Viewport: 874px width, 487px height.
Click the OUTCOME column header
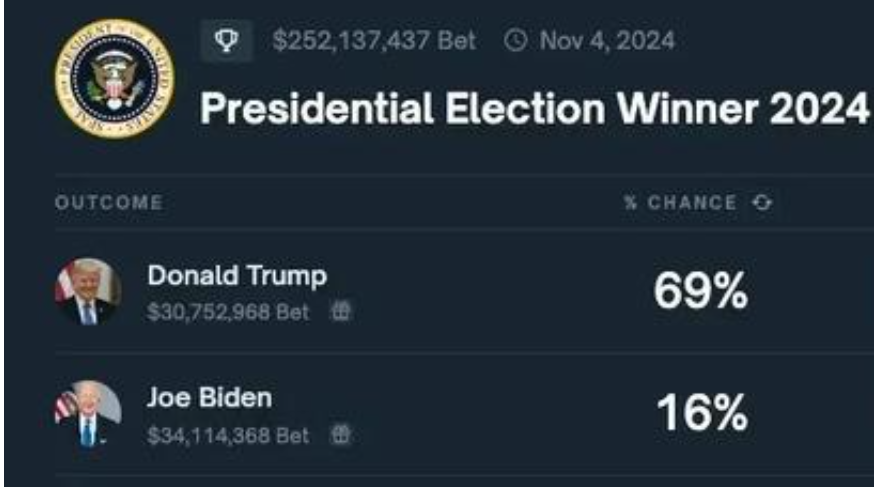tap(109, 202)
